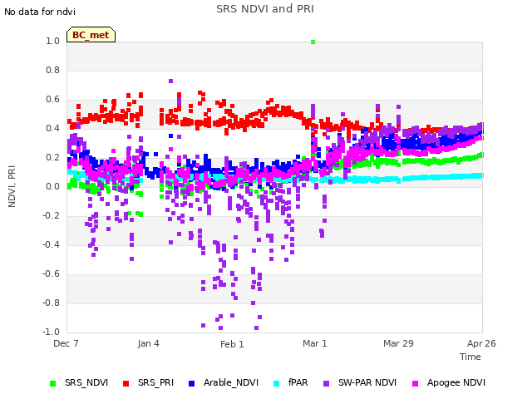Toggle the fPAR legend entry
The height and width of the screenshot is (399, 532).
click(291, 382)
